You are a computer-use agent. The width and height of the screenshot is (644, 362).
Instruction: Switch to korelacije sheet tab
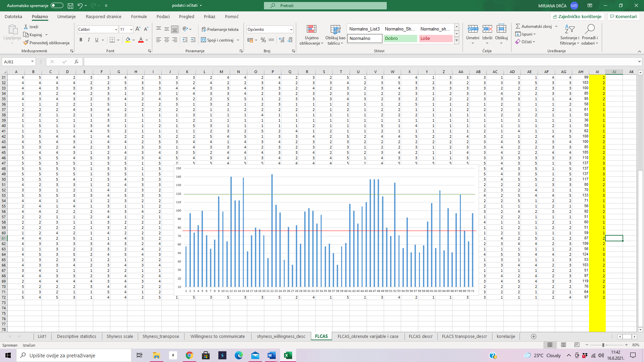(506, 337)
